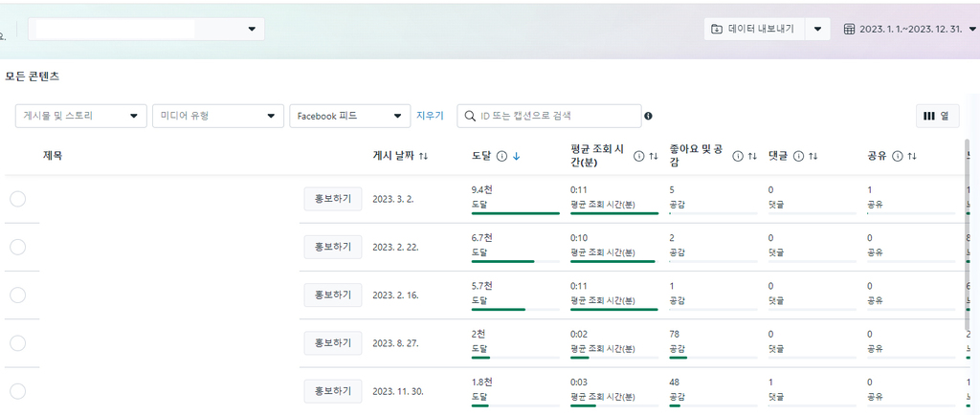The height and width of the screenshot is (415, 980).
Task: Sort the 공유 column using sort arrows
Action: pyautogui.click(x=912, y=157)
